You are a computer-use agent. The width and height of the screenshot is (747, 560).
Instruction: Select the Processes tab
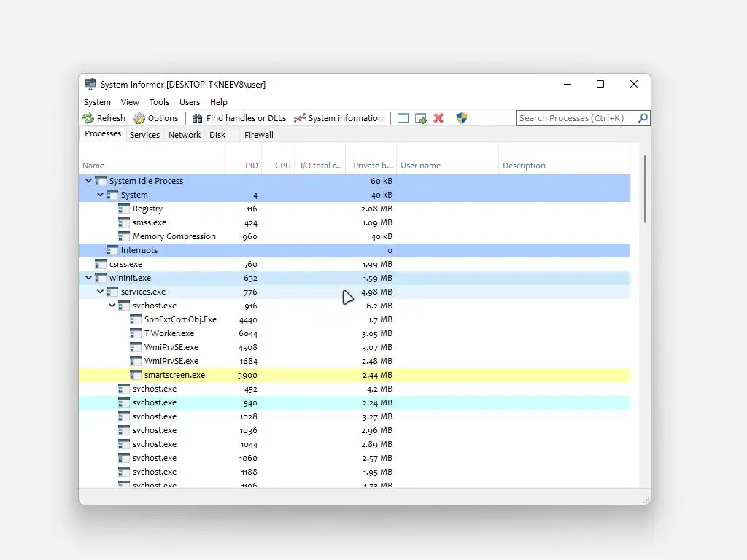click(x=103, y=134)
